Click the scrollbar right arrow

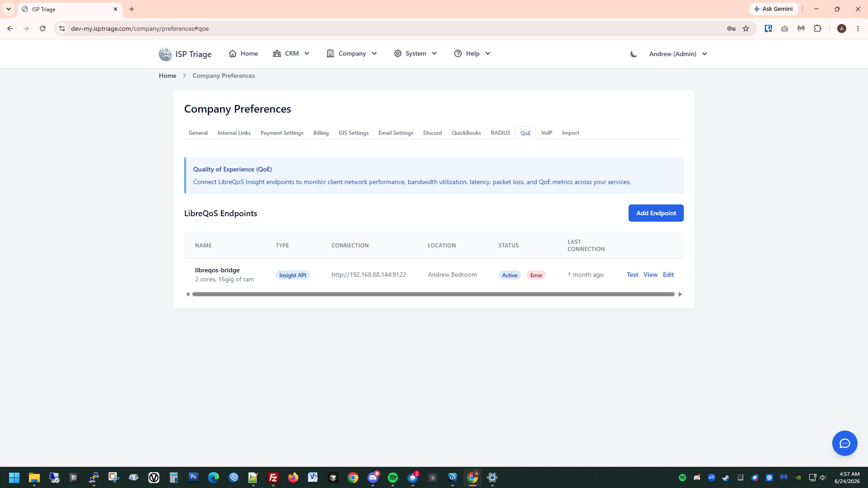pos(680,294)
